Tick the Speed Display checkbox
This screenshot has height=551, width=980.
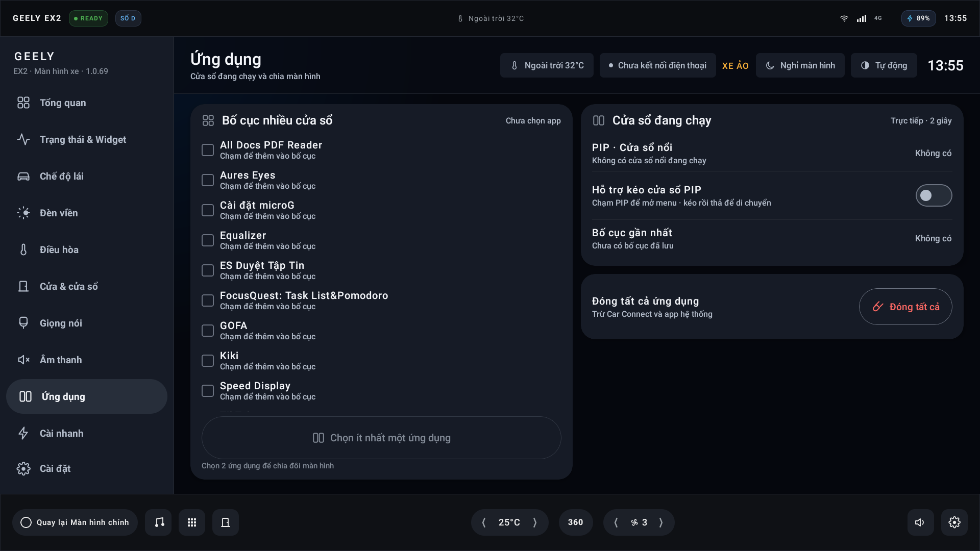(208, 391)
